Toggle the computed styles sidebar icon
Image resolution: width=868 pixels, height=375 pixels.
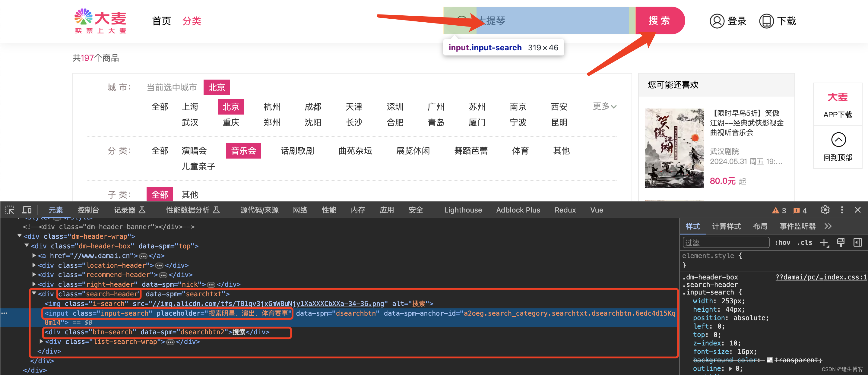click(x=857, y=242)
